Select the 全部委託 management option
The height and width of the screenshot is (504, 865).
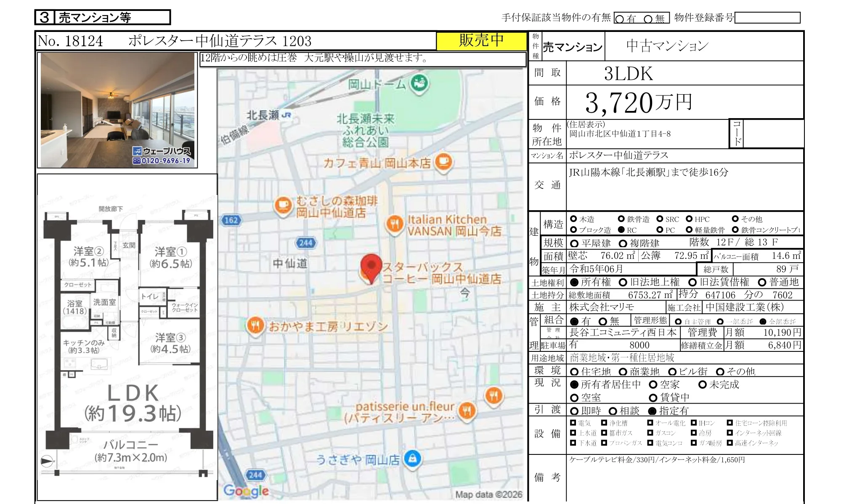(x=763, y=322)
